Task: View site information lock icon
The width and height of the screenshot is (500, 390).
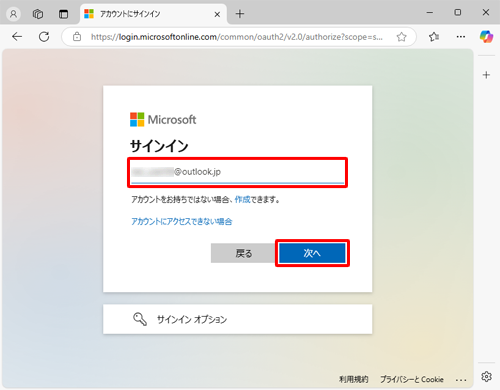Action: click(77, 37)
